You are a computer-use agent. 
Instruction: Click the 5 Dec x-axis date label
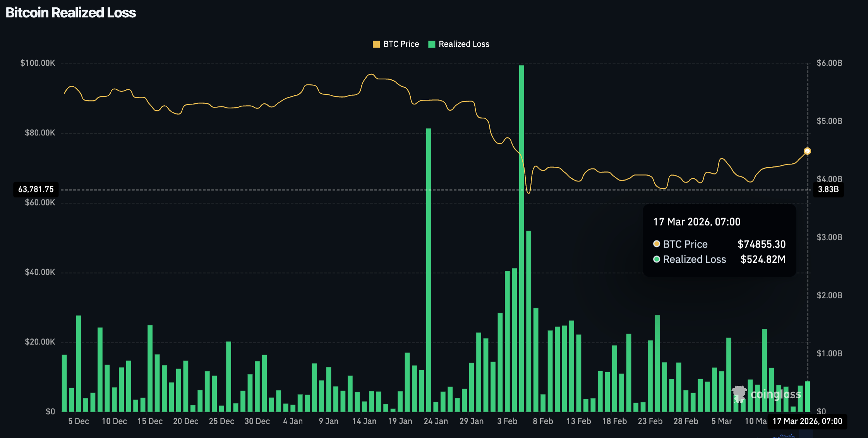point(79,421)
